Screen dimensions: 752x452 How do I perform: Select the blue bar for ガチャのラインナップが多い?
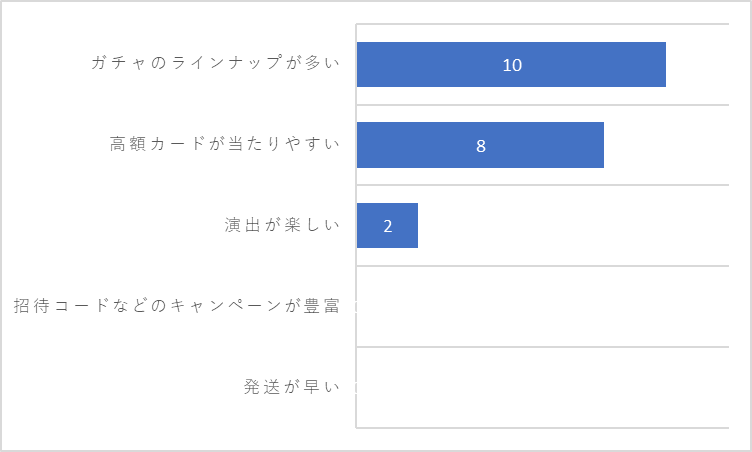click(x=511, y=64)
